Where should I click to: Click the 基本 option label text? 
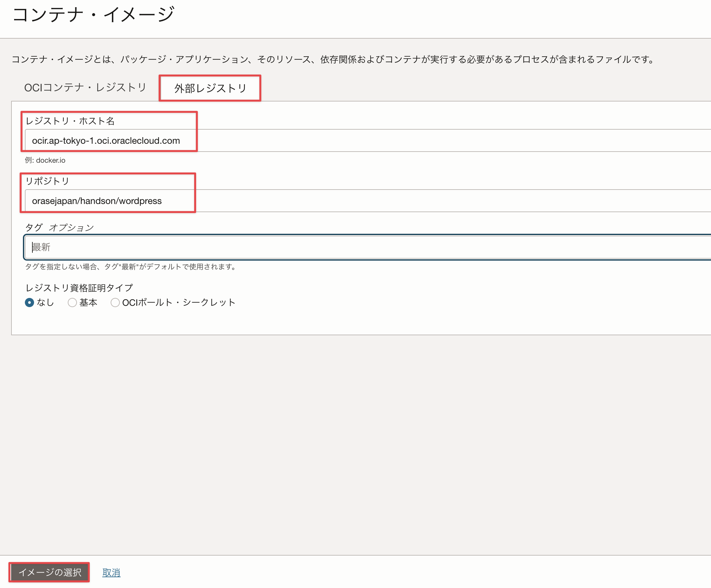click(x=88, y=303)
